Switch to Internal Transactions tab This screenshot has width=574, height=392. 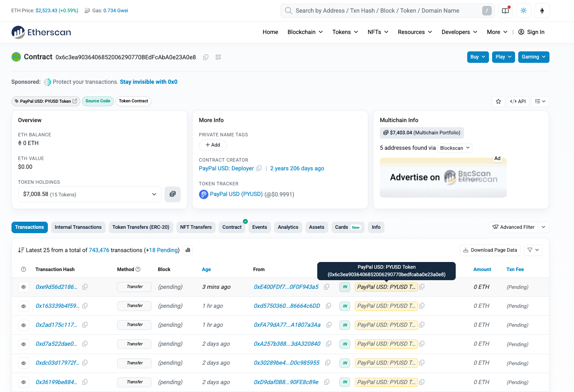[x=78, y=227]
